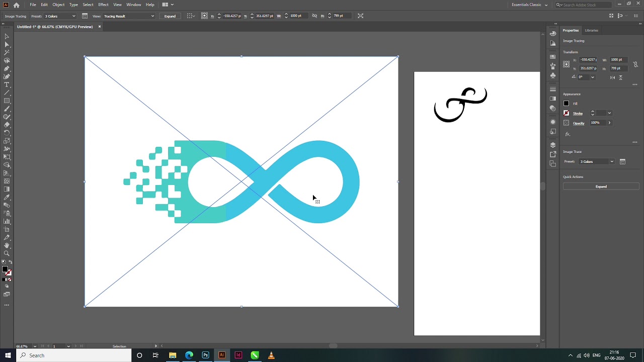Open Preset dropdown in control bar
Screen dimensions: 644x362
pyautogui.click(x=59, y=16)
